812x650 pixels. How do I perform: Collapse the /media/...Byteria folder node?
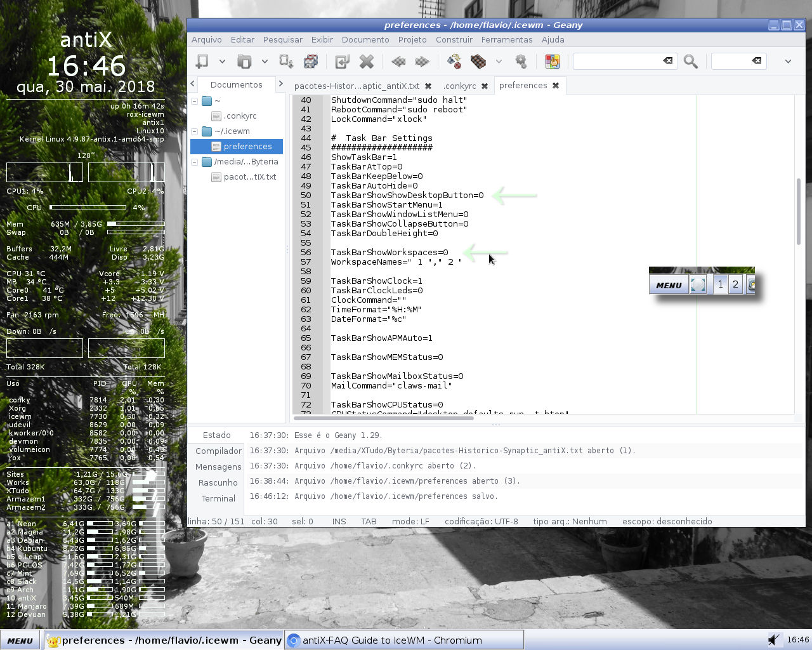[195, 162]
